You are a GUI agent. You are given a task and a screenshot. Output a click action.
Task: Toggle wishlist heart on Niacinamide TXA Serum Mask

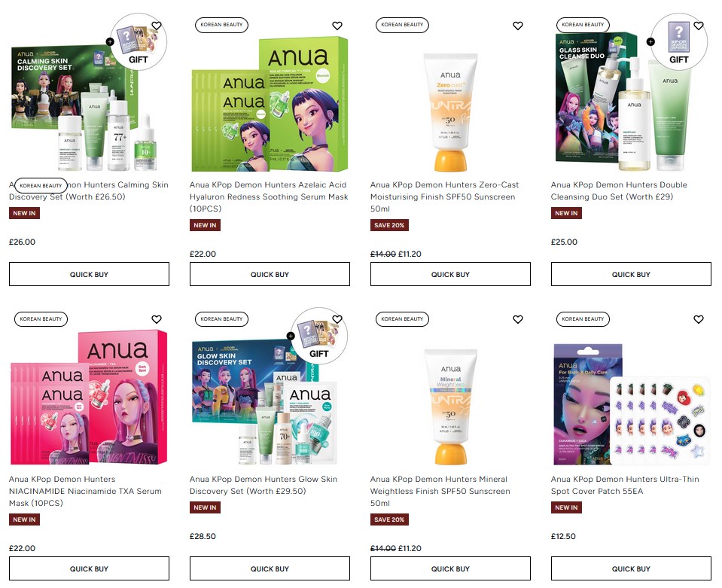(x=157, y=319)
